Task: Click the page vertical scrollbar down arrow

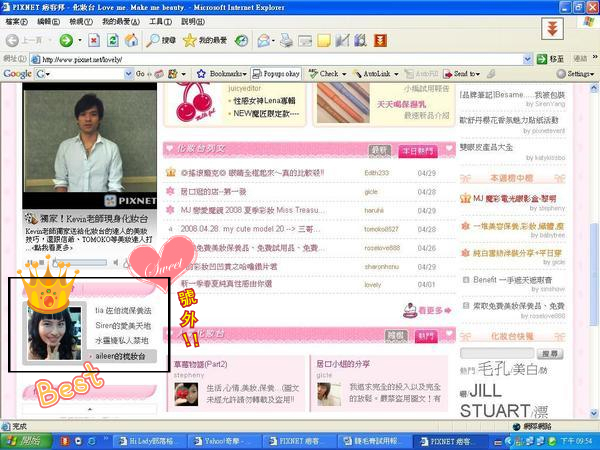Action: [594, 413]
